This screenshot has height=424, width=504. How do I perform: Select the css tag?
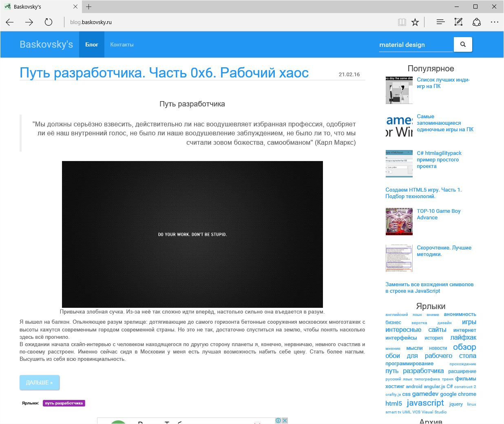[406, 394]
